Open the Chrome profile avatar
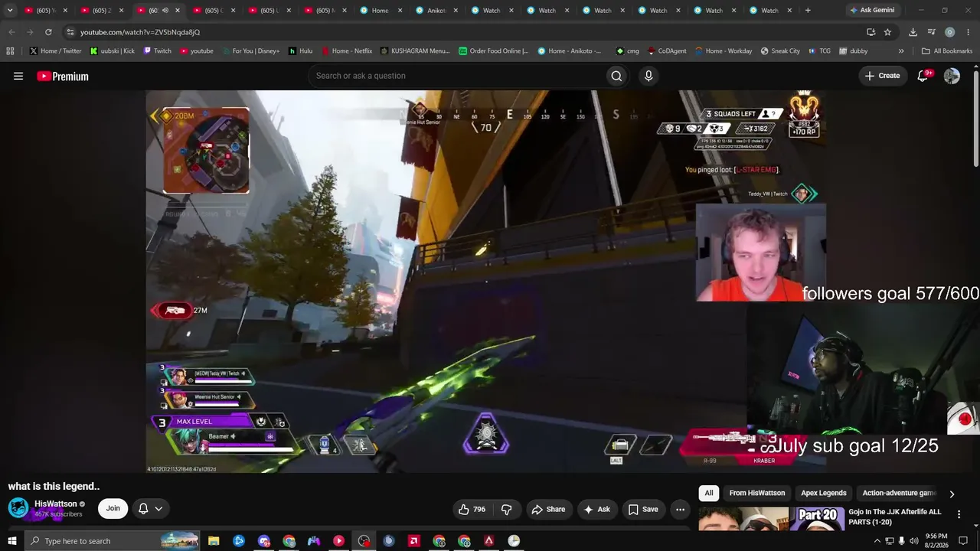Image resolution: width=980 pixels, height=551 pixels. click(949, 32)
